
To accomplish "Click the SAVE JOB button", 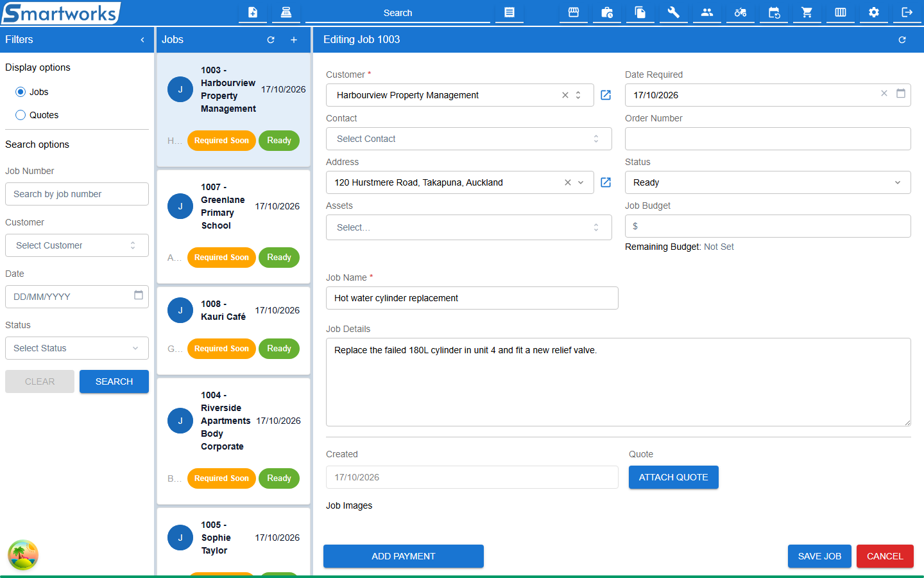I will coord(819,556).
